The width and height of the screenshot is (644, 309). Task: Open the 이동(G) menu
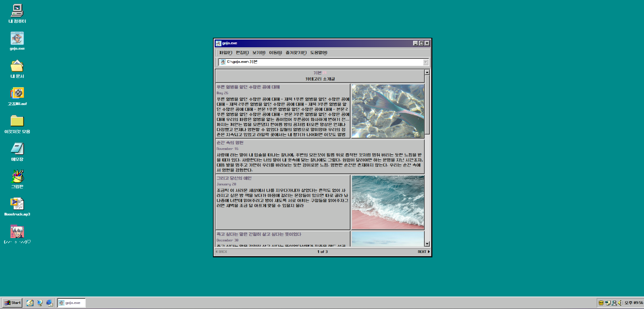[275, 53]
